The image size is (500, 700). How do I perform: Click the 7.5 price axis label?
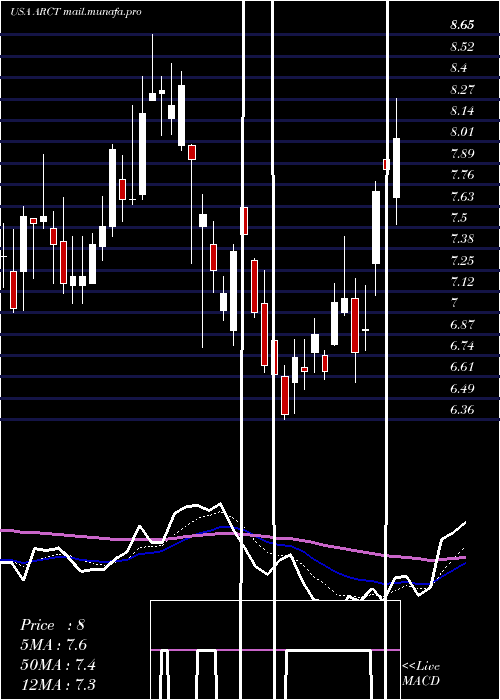click(x=459, y=218)
